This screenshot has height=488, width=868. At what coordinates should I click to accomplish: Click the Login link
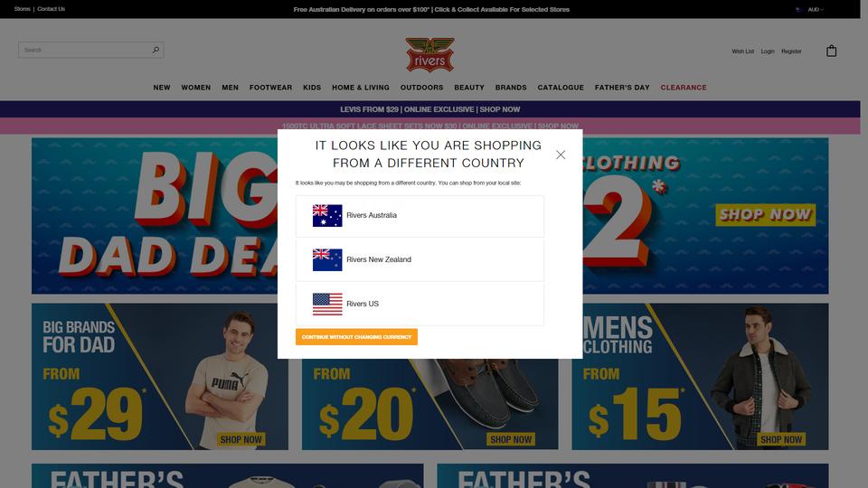point(768,52)
